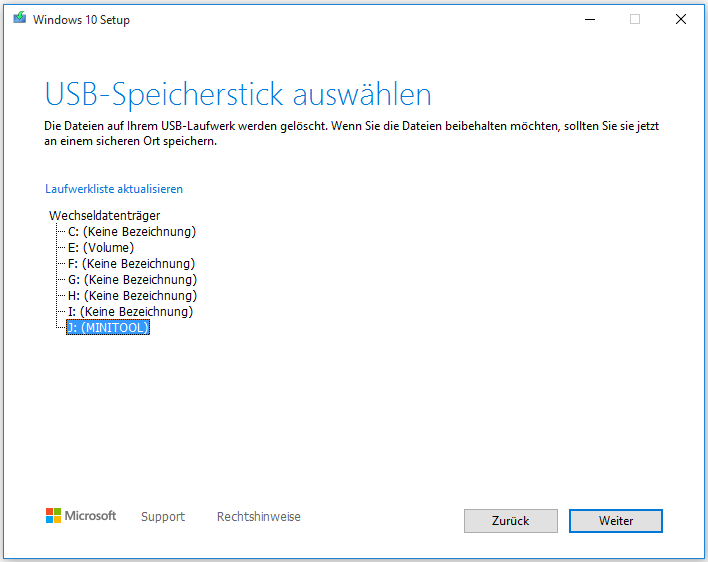The width and height of the screenshot is (708, 562).
Task: Select drive I: (Keine Bezeichnung)
Action: [130, 311]
